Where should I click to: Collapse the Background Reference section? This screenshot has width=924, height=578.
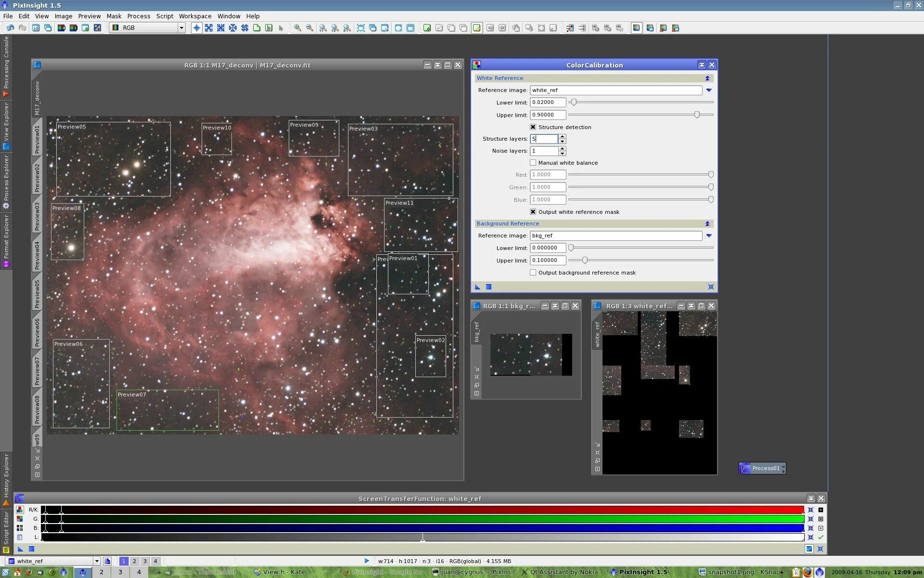tap(707, 223)
